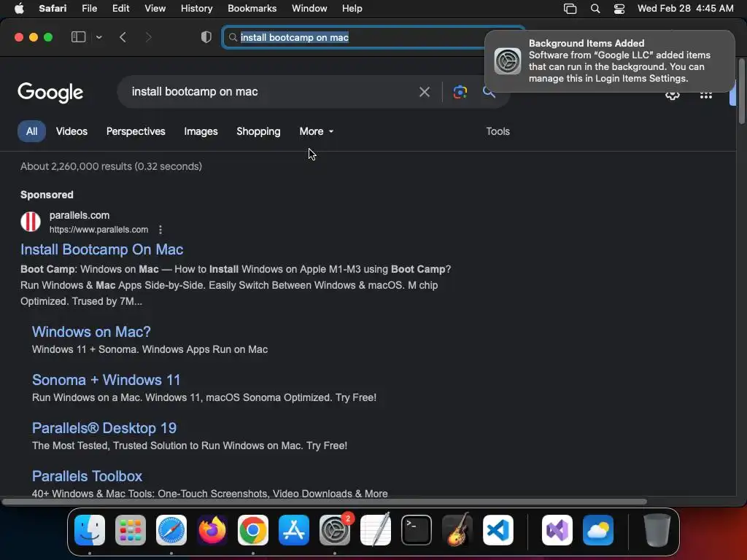
Task: Open Finder from the Dock
Action: pyautogui.click(x=90, y=530)
